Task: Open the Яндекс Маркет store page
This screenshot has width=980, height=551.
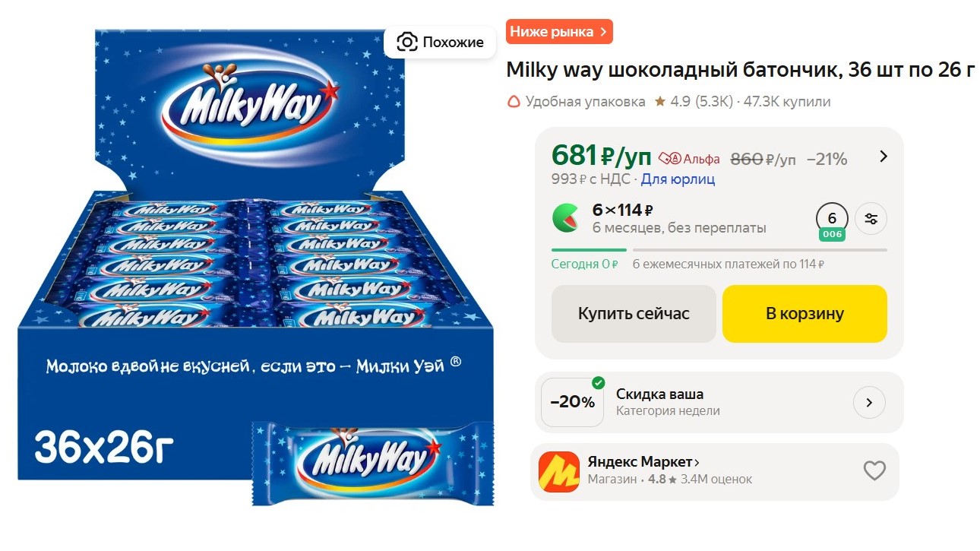Action: (x=643, y=462)
